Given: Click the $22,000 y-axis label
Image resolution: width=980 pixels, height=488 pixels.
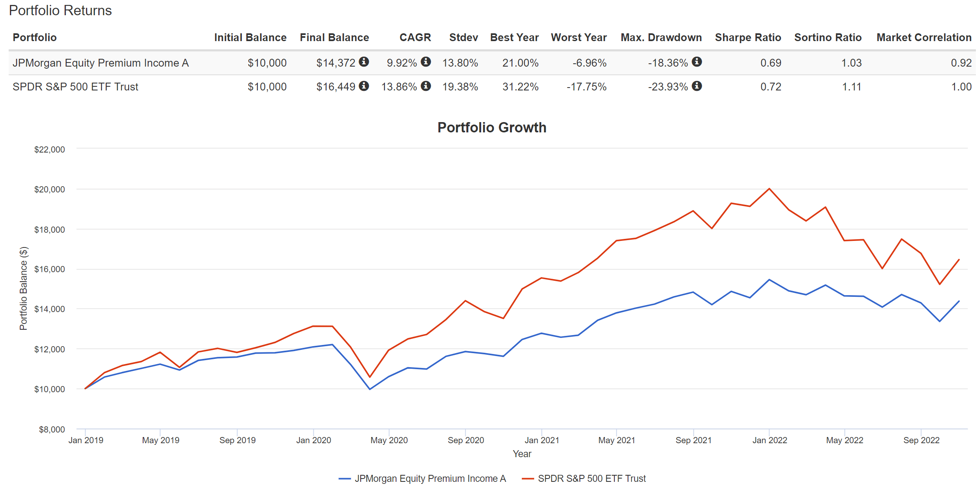Looking at the screenshot, I should tap(49, 150).
